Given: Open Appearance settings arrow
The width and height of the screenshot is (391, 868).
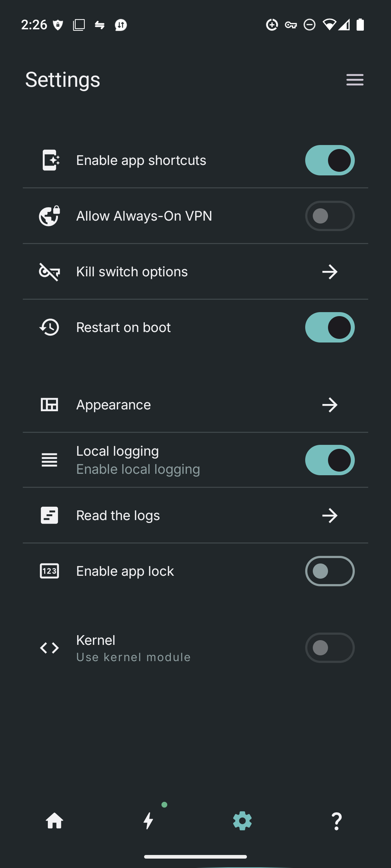Looking at the screenshot, I should (329, 405).
